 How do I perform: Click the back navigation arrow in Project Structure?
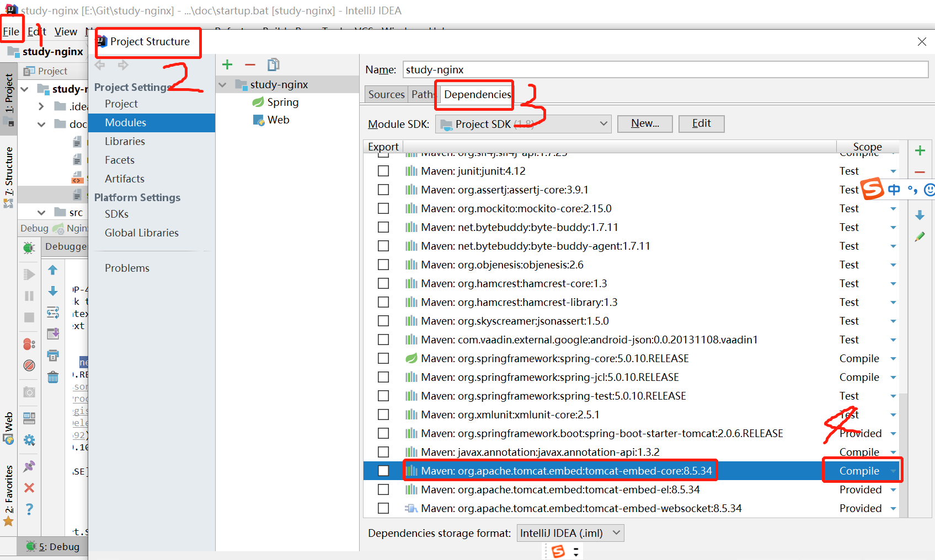coord(100,65)
